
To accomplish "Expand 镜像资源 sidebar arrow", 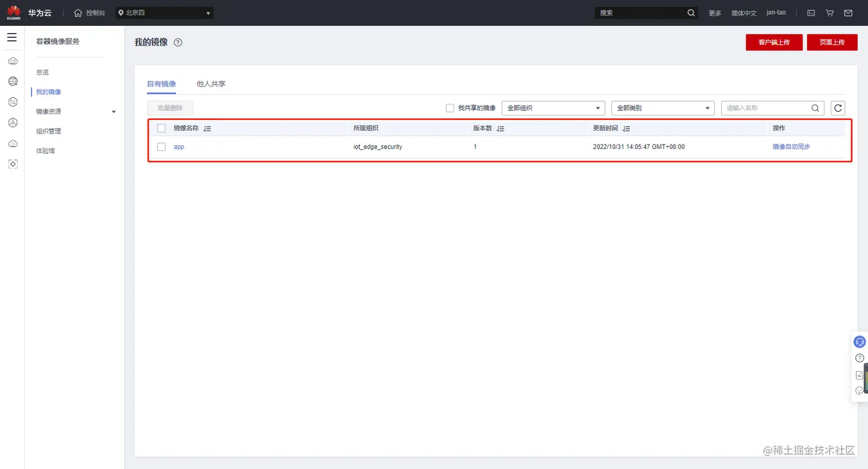I will (x=114, y=112).
